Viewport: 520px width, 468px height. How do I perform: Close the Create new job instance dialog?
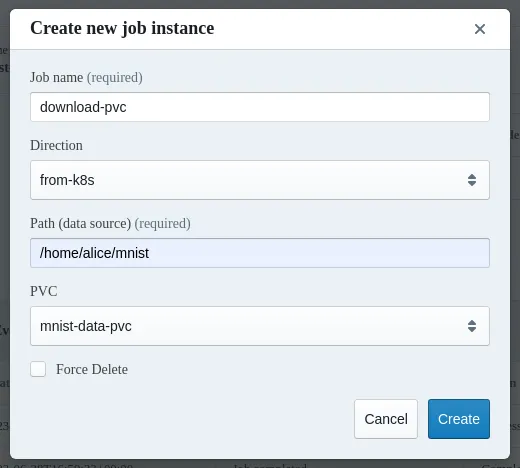point(480,29)
